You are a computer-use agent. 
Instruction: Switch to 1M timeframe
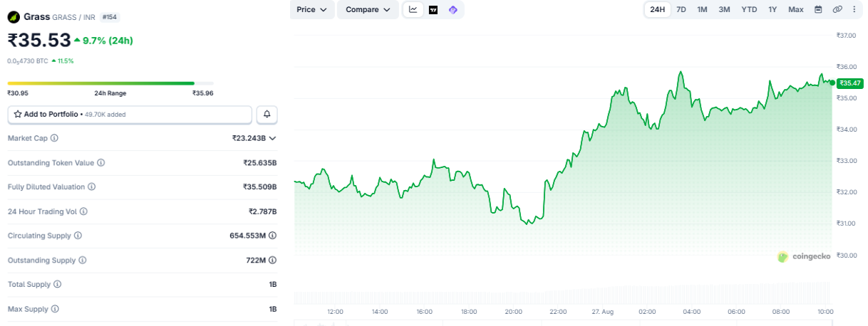(x=702, y=9)
